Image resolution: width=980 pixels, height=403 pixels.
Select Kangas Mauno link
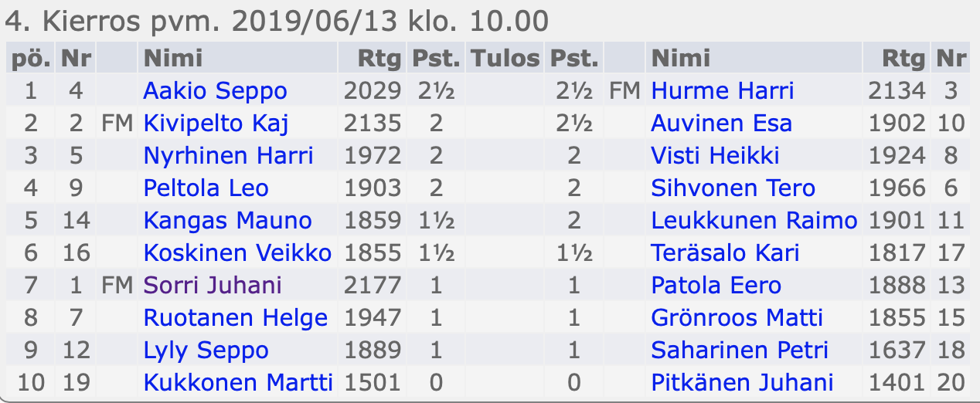coord(228,221)
